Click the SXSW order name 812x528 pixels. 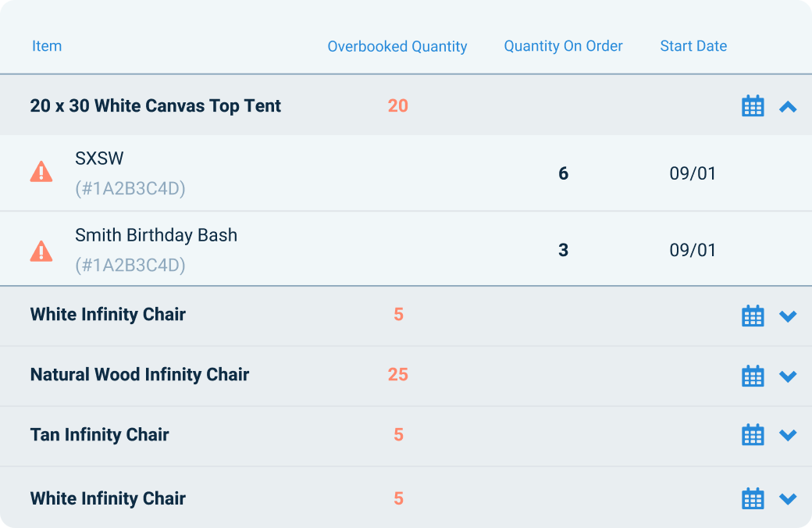tap(98, 158)
